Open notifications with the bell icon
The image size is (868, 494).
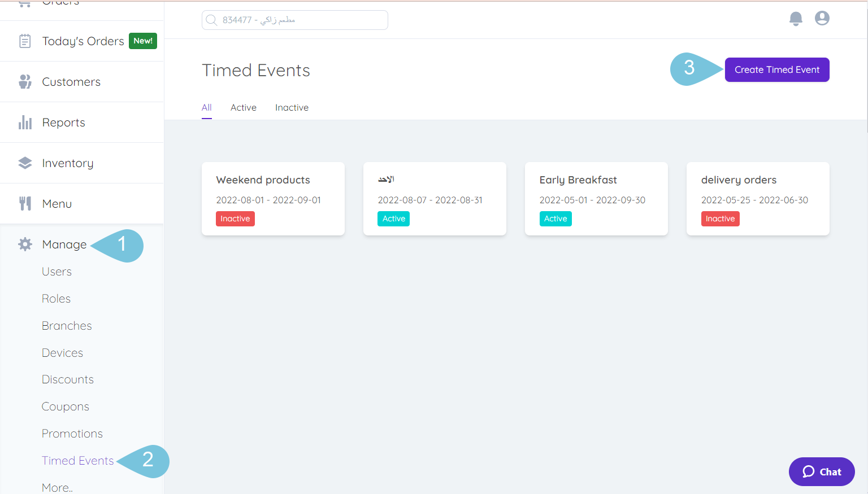796,18
